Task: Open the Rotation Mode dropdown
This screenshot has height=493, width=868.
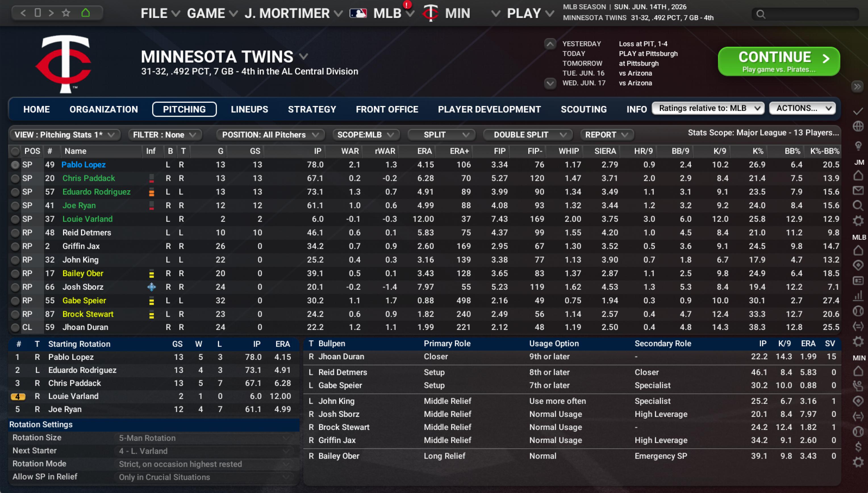Action: (205, 464)
